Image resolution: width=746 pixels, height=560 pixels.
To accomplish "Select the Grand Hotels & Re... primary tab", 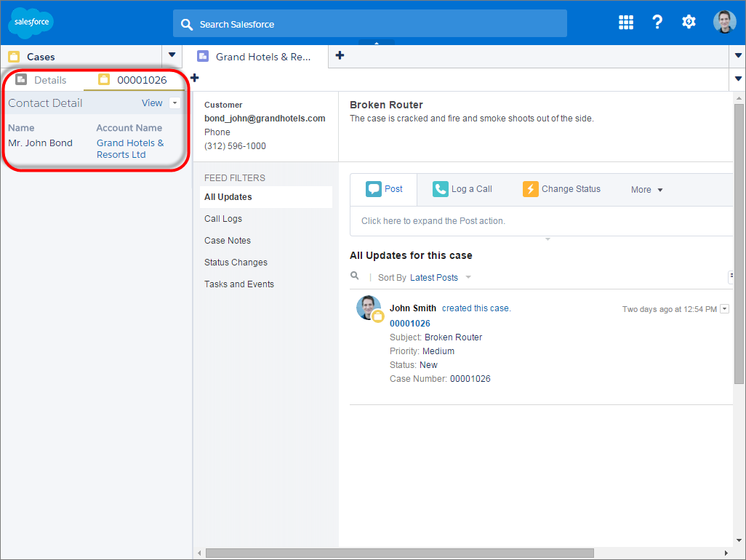I will [255, 57].
